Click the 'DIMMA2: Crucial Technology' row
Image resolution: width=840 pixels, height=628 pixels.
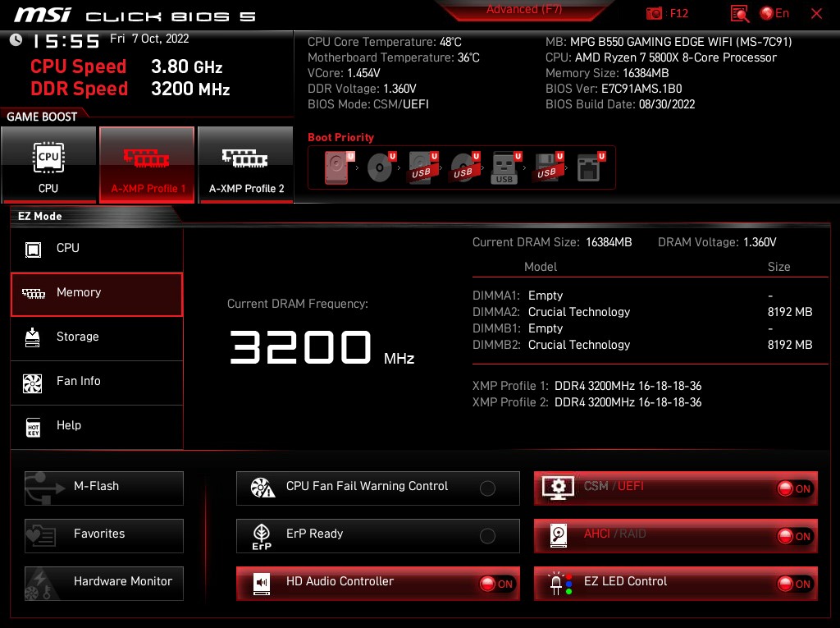[643, 312]
